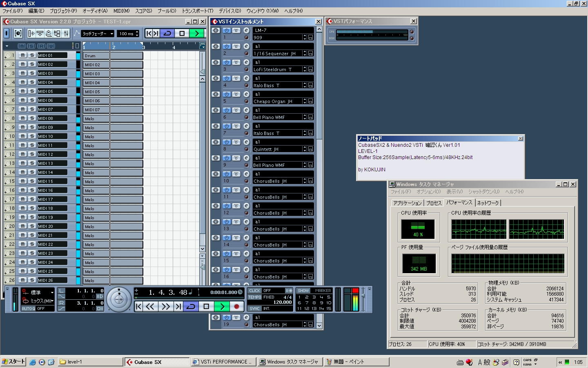Adjust the project window vertical zoom slider
Viewport: 588px width, 368px height.
203,267
